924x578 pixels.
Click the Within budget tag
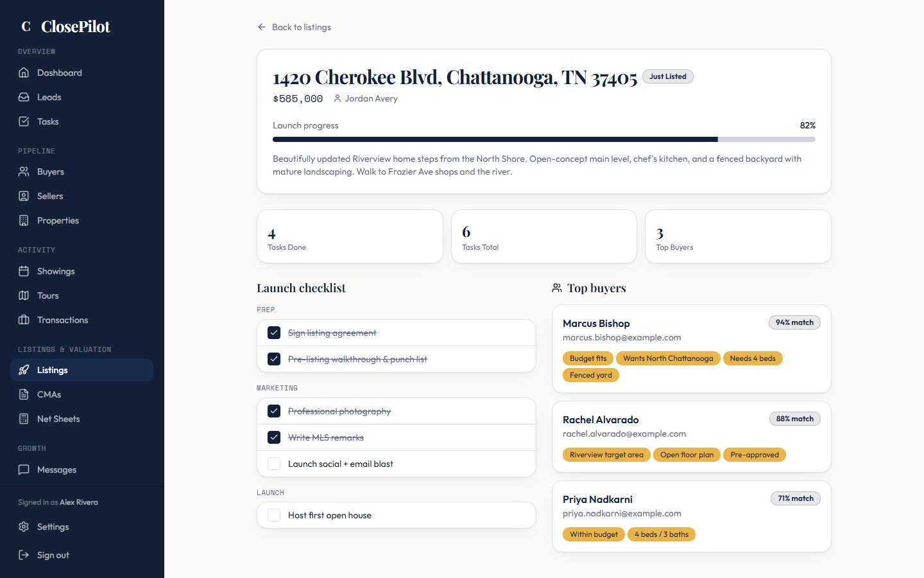click(x=594, y=534)
